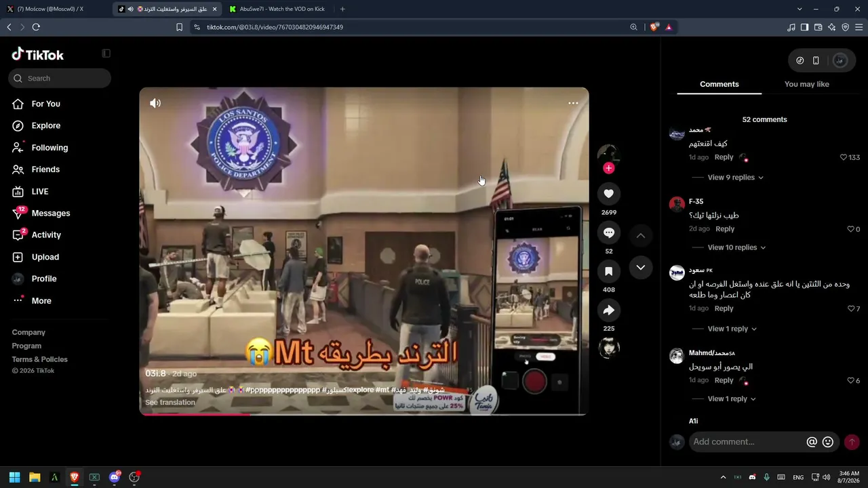Reply to Mahmd's comment
868x488 pixels.
click(x=724, y=380)
